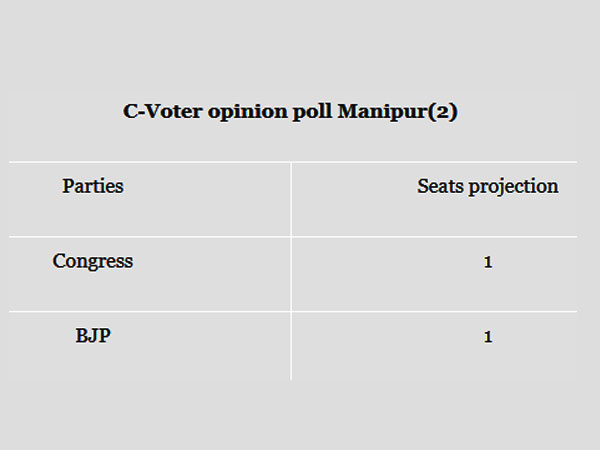Click the title "C-Voter opinion poll Manipur(2)"
Image resolution: width=600 pixels, height=450 pixels.
(290, 111)
